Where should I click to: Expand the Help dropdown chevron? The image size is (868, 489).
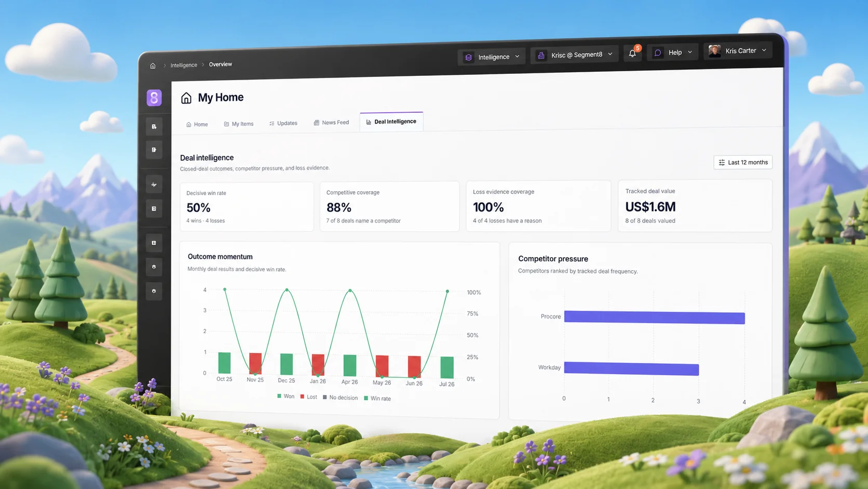(690, 52)
